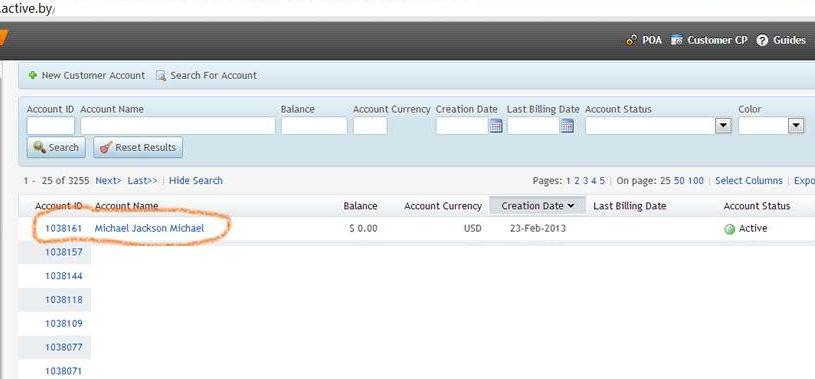Open account ID 1038109

[x=63, y=324]
